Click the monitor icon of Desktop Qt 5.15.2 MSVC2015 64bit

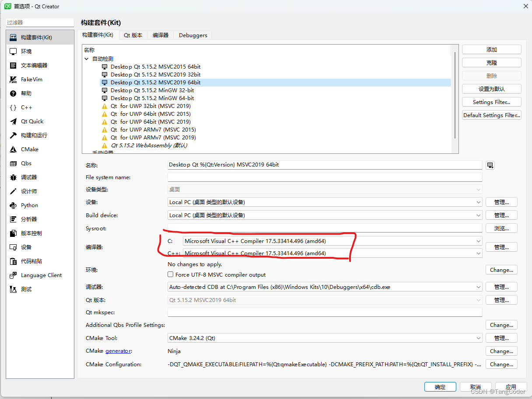pyautogui.click(x=105, y=67)
